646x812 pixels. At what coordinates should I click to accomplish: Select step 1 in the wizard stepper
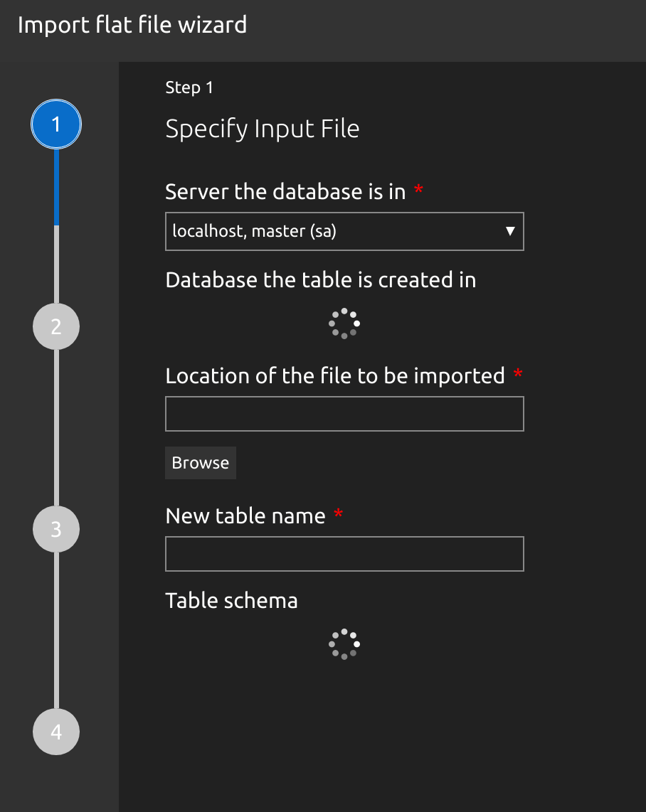(x=56, y=124)
